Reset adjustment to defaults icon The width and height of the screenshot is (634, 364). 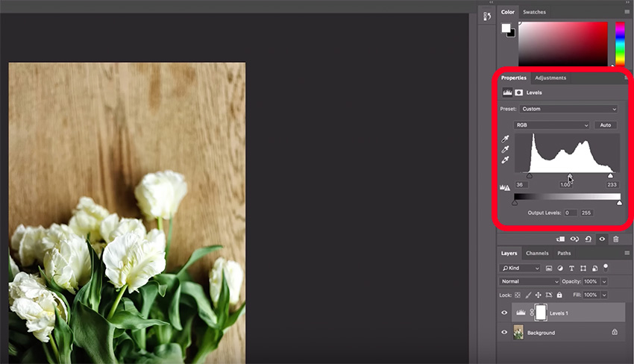coord(588,239)
